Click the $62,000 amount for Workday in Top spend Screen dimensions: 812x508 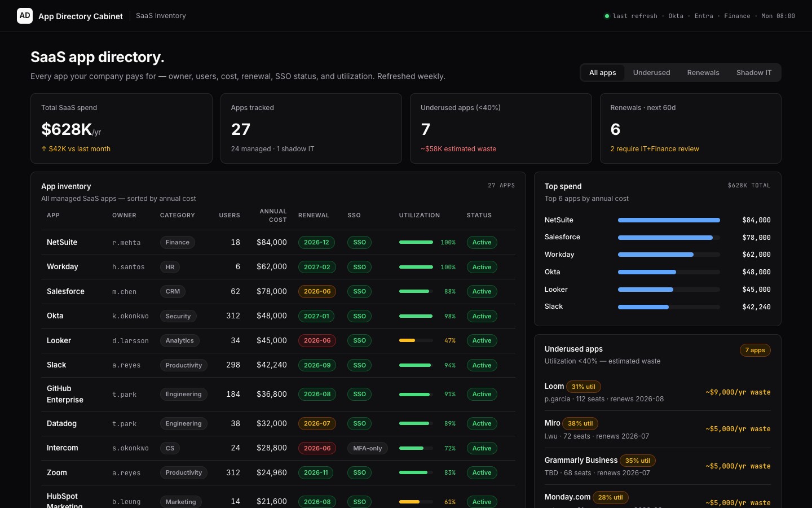tap(756, 255)
